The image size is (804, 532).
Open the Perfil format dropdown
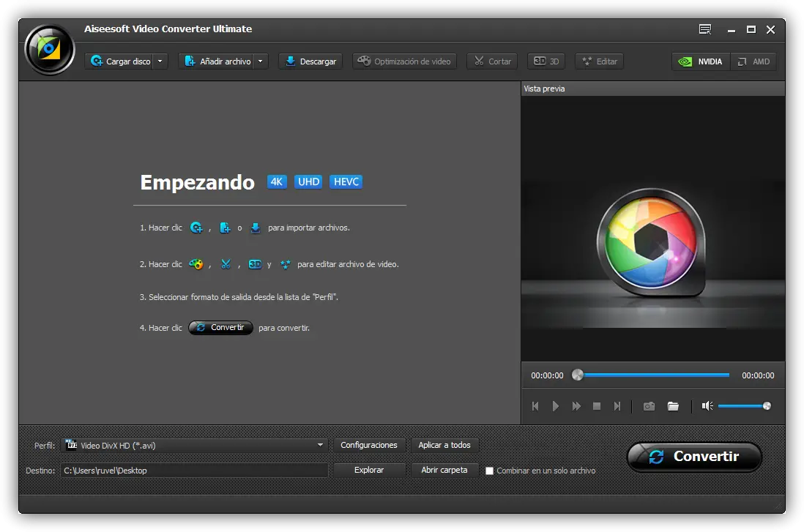194,446
